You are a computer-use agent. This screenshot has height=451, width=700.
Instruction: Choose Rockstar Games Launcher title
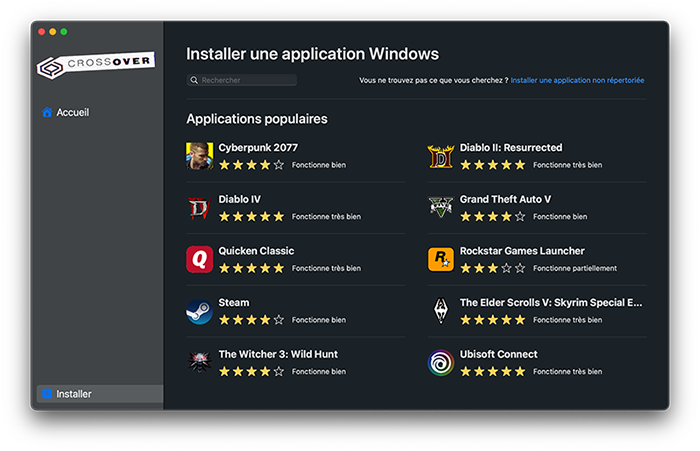click(522, 251)
